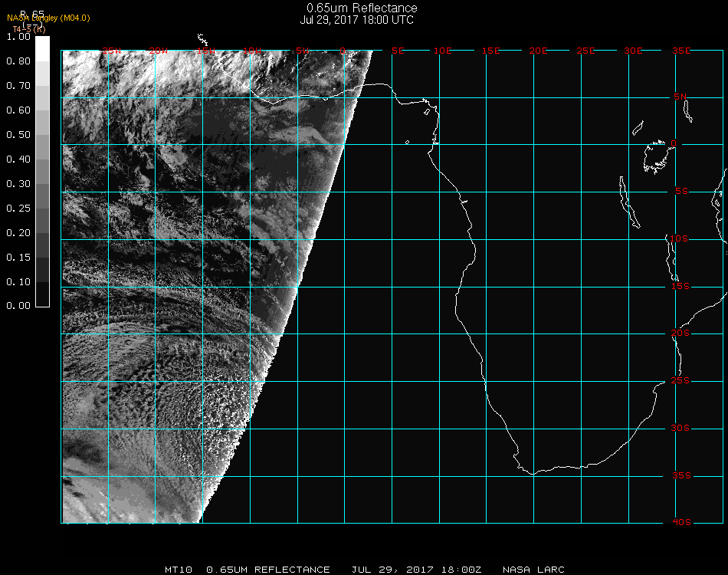Click the 0.25 value on the reflectance scale
728x575 pixels.
tap(18, 208)
